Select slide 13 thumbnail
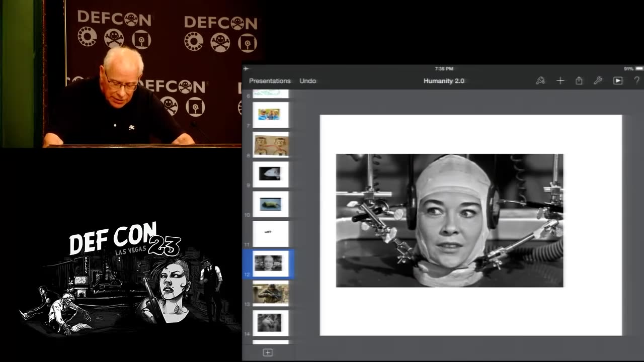Screen dimensions: 644x362 pyautogui.click(x=270, y=294)
